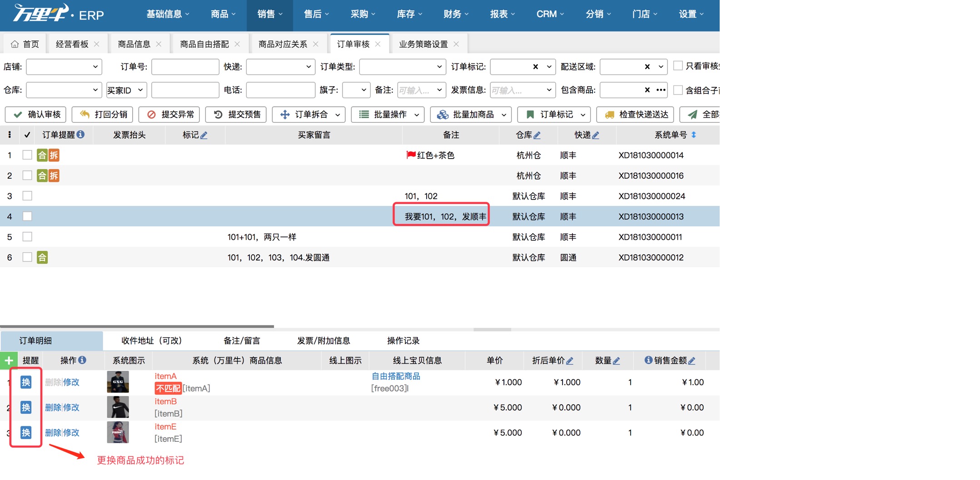Click the pencil edit icon on 快递 column header

(x=596, y=135)
